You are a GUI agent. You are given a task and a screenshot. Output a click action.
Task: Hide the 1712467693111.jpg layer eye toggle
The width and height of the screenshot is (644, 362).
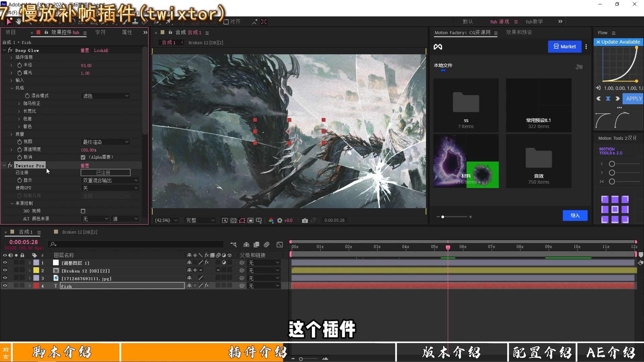(x=5, y=278)
